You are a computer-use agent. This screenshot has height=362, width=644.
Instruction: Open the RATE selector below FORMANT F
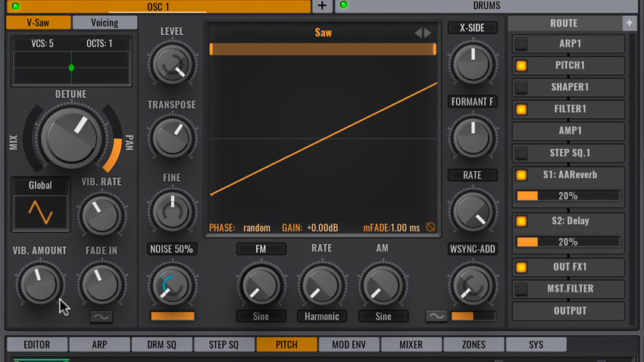pyautogui.click(x=472, y=175)
